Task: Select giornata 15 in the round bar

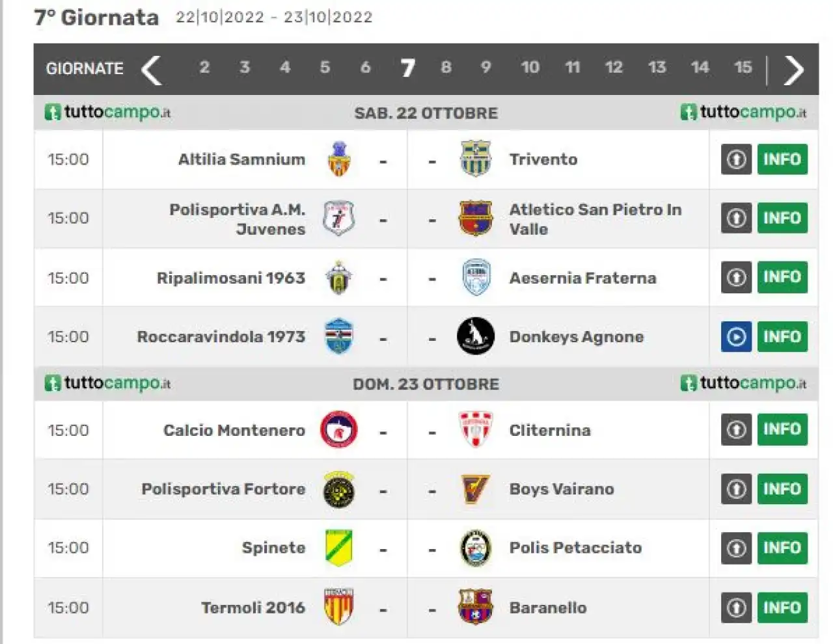Action: click(x=743, y=67)
